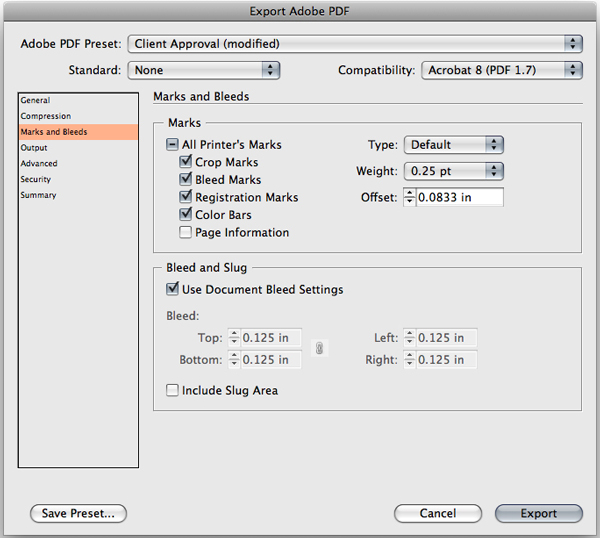Click the Top bleed value field

pos(271,337)
